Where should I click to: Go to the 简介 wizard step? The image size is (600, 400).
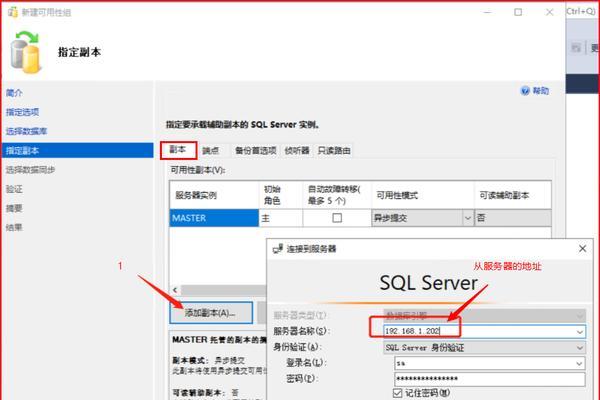tap(14, 93)
